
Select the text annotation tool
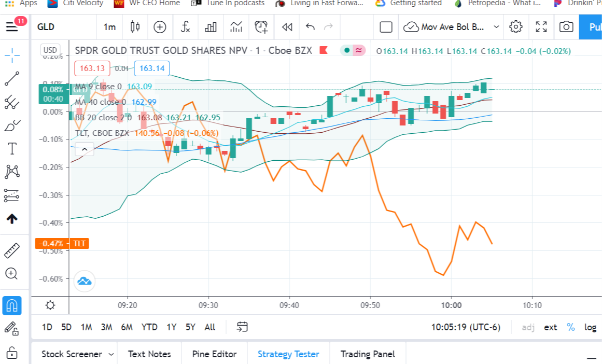tap(12, 149)
